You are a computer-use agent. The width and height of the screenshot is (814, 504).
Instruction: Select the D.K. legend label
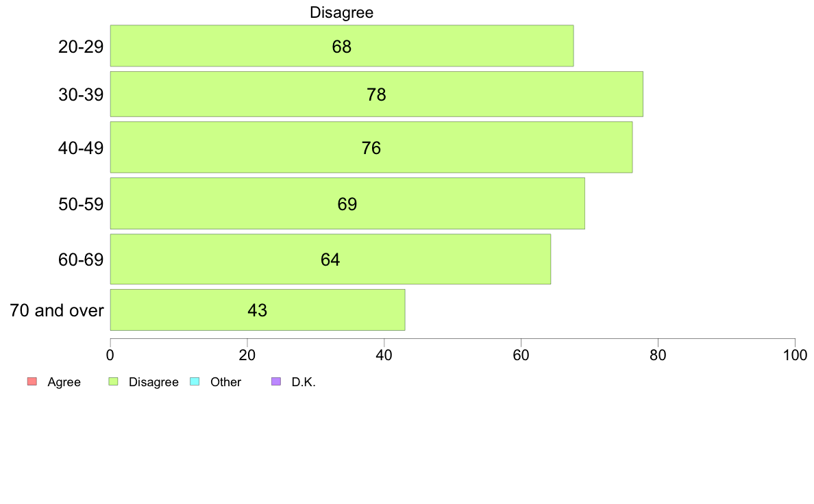pyautogui.click(x=304, y=382)
